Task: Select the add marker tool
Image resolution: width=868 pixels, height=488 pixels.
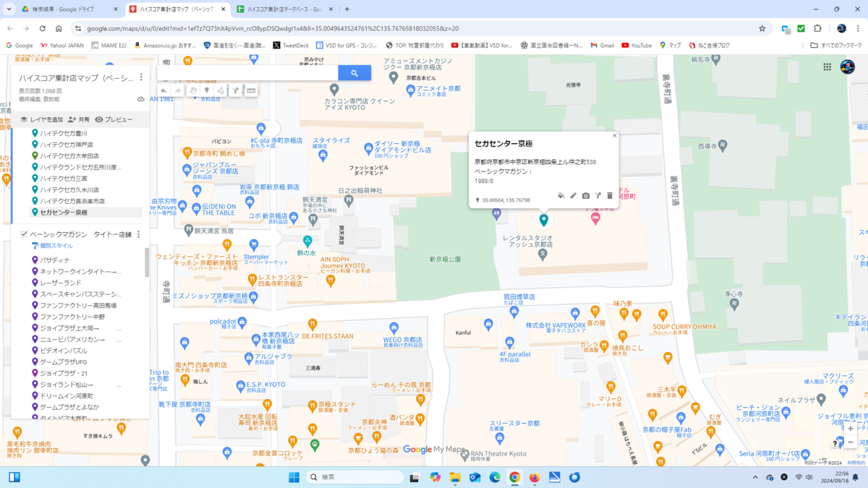Action: [x=207, y=91]
